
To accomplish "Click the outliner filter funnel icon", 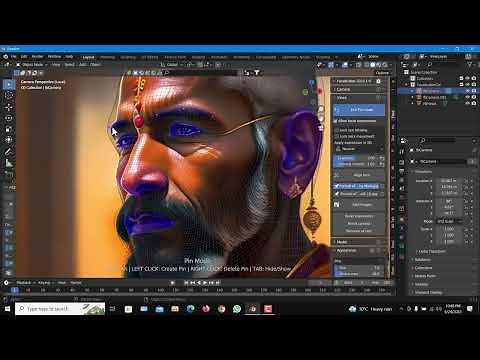I will point(470,65).
